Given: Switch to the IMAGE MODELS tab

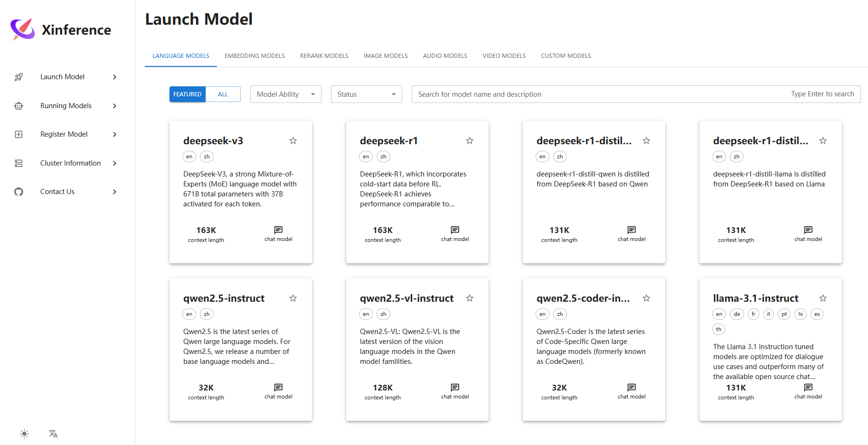Looking at the screenshot, I should [x=386, y=56].
